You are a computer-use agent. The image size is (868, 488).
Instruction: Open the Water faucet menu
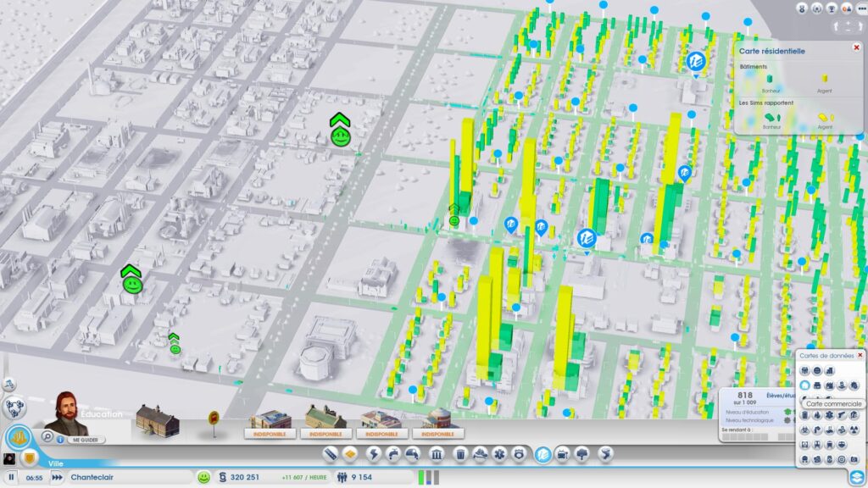click(393, 454)
